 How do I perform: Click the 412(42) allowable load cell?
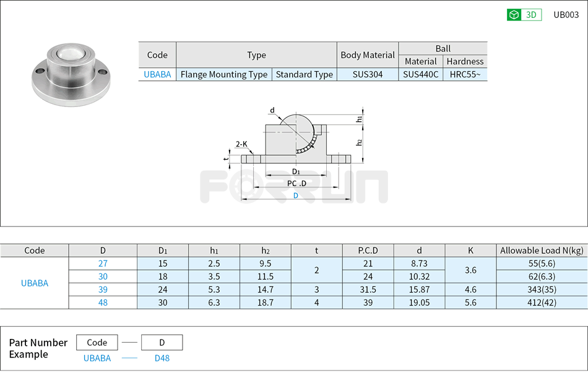coord(542,302)
